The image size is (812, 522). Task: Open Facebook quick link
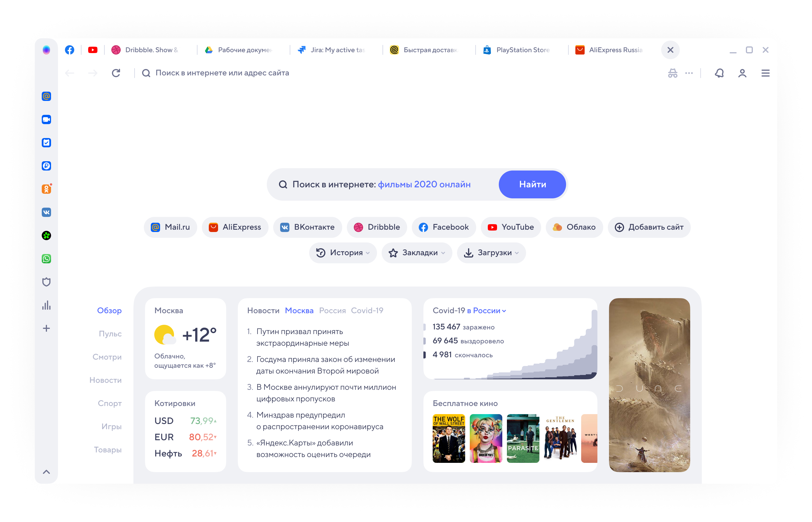(x=444, y=227)
